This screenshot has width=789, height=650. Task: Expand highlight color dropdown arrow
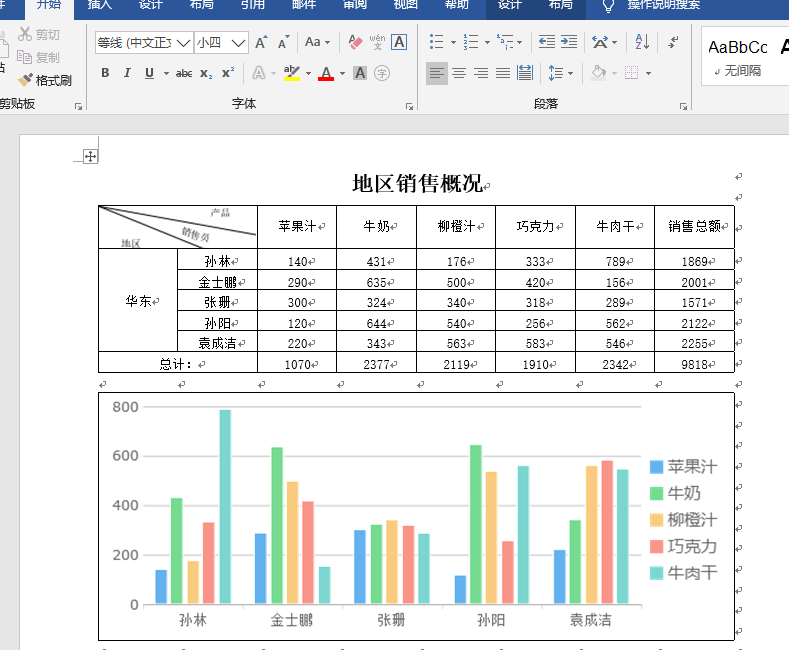tap(308, 73)
